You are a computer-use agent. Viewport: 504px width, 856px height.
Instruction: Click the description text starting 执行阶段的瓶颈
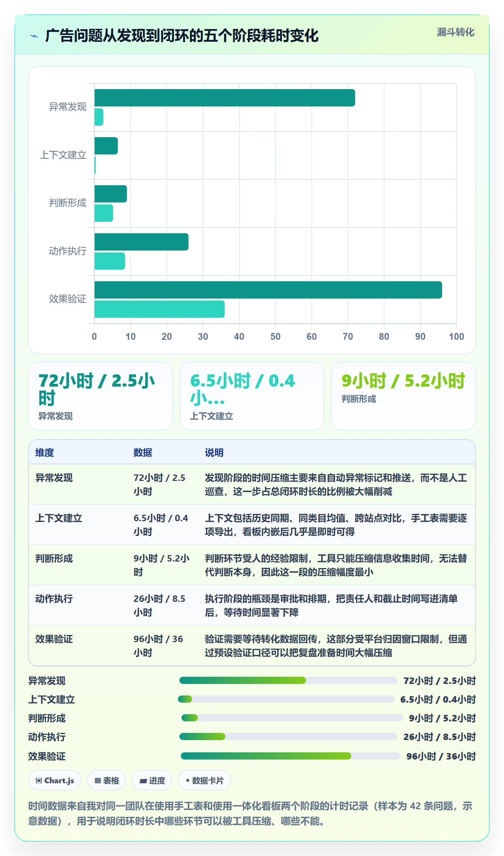[x=331, y=605]
